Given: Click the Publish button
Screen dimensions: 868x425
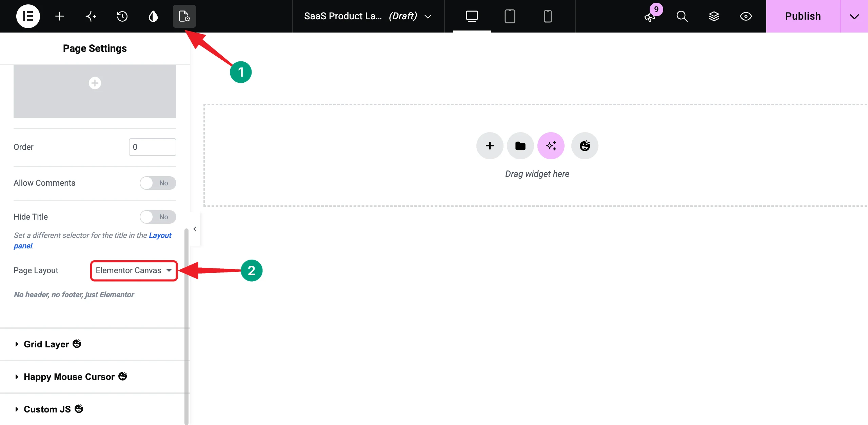Looking at the screenshot, I should tap(803, 16).
